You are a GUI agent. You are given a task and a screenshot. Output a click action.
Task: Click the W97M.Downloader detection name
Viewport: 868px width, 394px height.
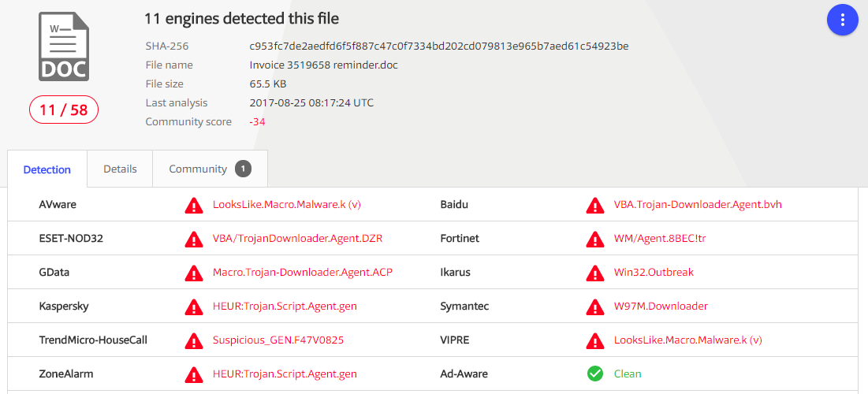pyautogui.click(x=661, y=306)
